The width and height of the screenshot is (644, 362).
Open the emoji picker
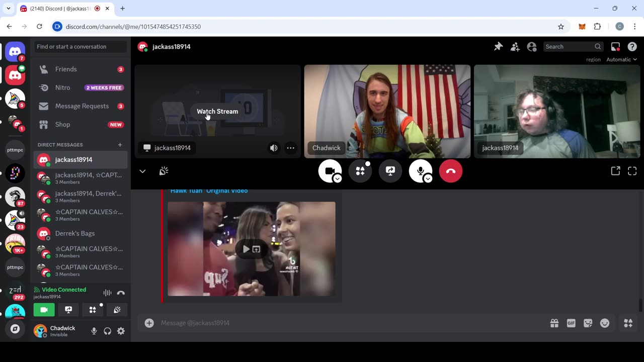coord(605,323)
